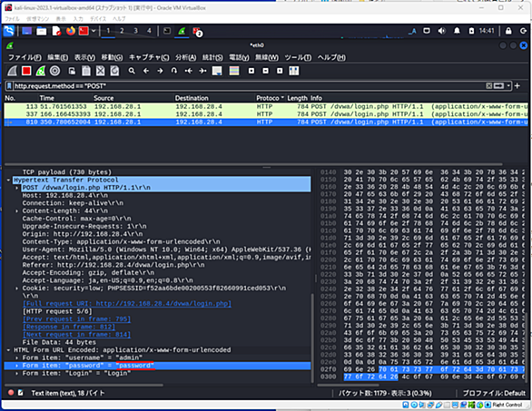Clear the display filter with X button
The height and width of the screenshot is (411, 532).
pyautogui.click(x=489, y=86)
